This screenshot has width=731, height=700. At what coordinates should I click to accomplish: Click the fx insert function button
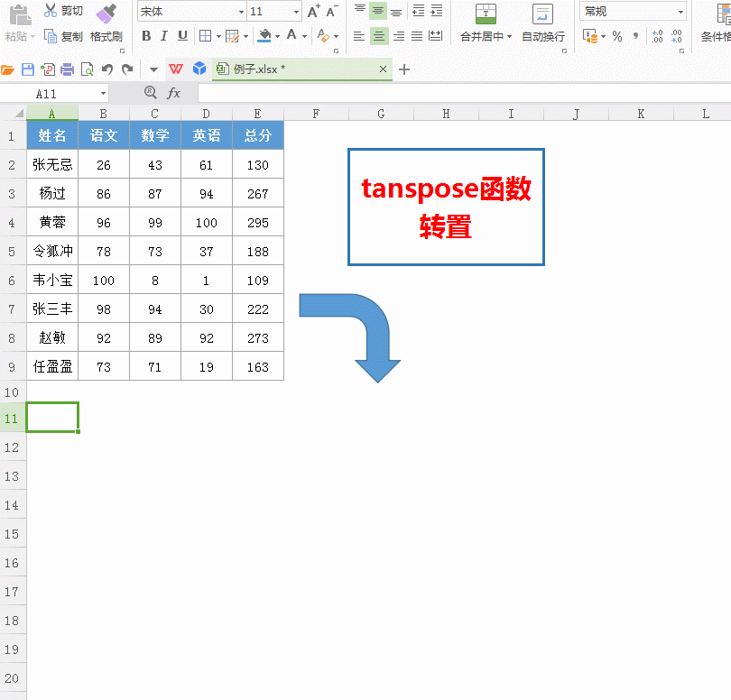pyautogui.click(x=173, y=93)
